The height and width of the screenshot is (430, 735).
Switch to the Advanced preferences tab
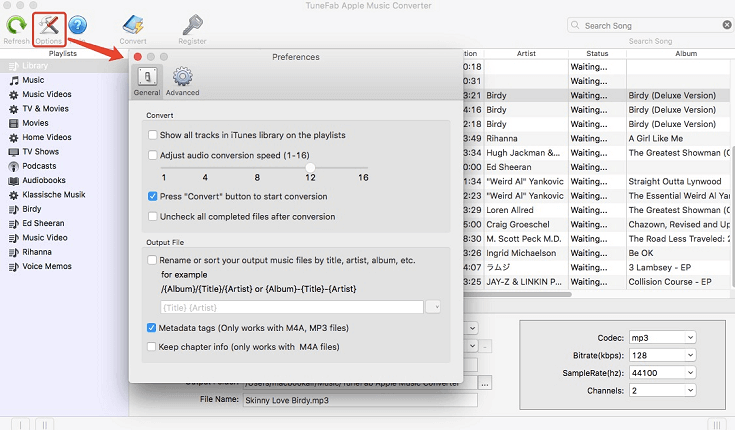[182, 81]
